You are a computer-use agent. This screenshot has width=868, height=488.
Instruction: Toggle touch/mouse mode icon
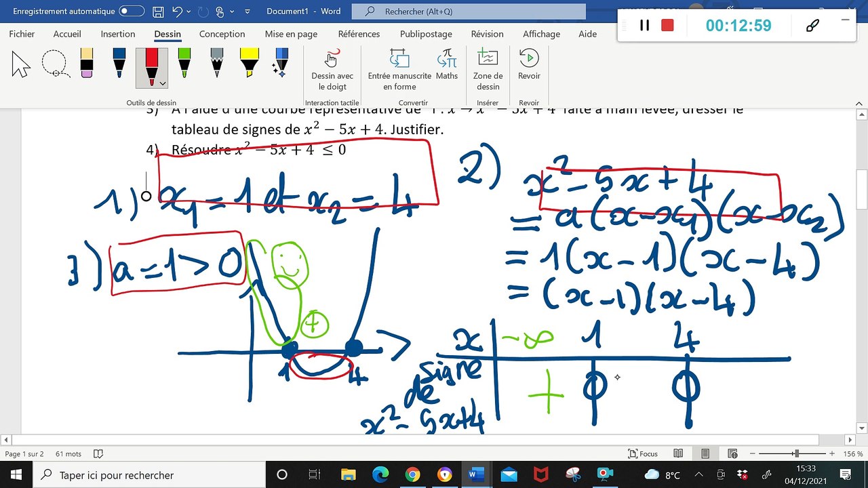(219, 12)
